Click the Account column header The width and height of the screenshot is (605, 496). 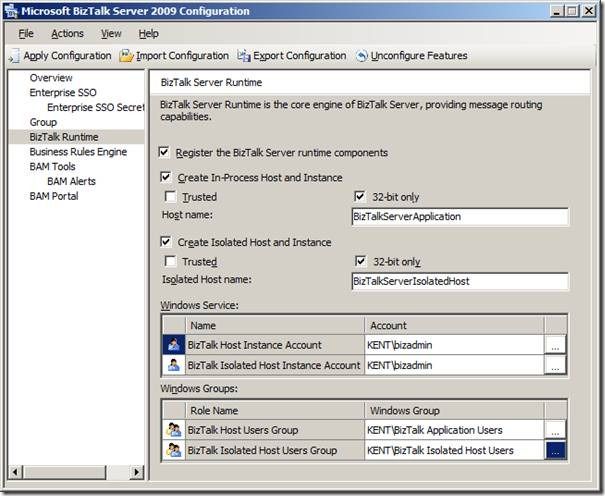click(454, 325)
